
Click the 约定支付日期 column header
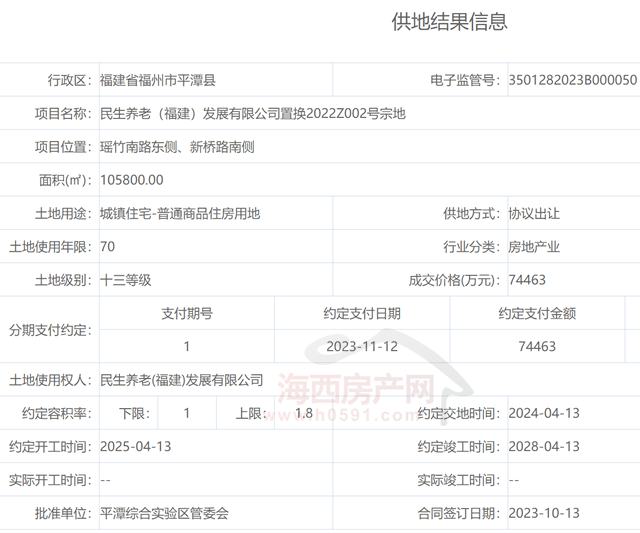pos(362,313)
